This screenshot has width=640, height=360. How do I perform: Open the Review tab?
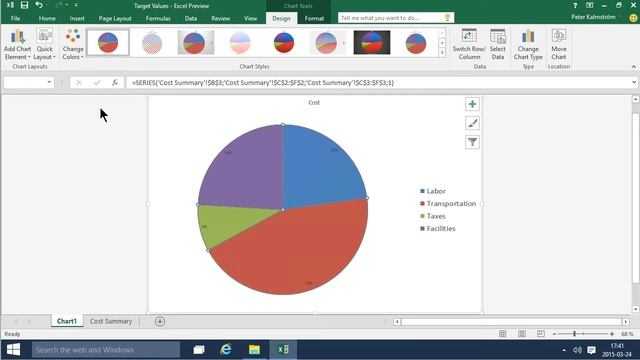(220, 18)
